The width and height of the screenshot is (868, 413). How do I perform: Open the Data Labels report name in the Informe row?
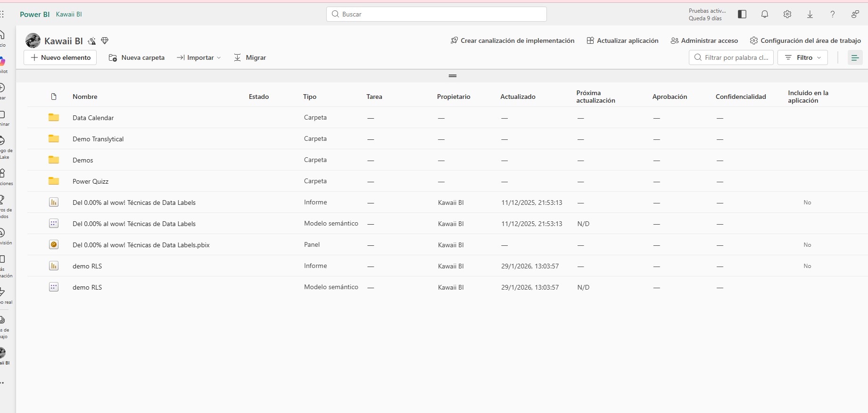point(134,202)
